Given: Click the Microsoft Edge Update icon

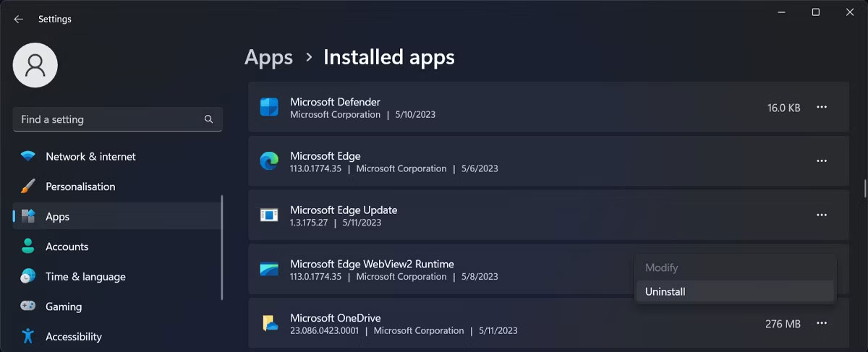Looking at the screenshot, I should point(269,215).
